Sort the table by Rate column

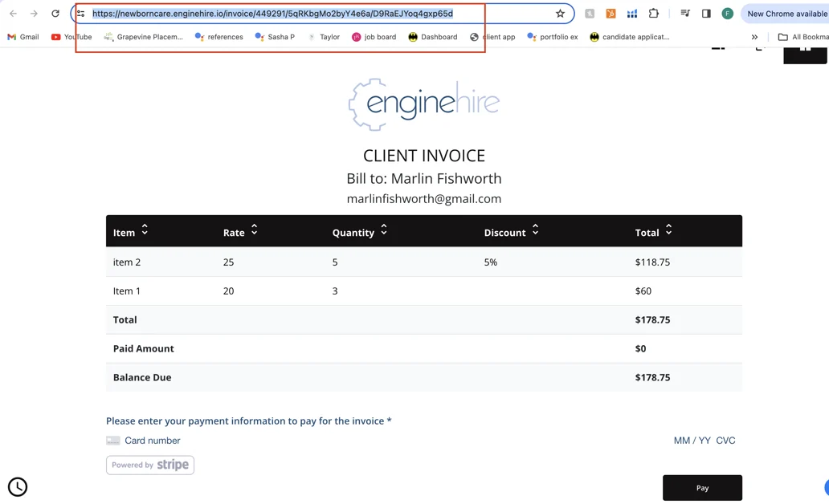point(254,230)
